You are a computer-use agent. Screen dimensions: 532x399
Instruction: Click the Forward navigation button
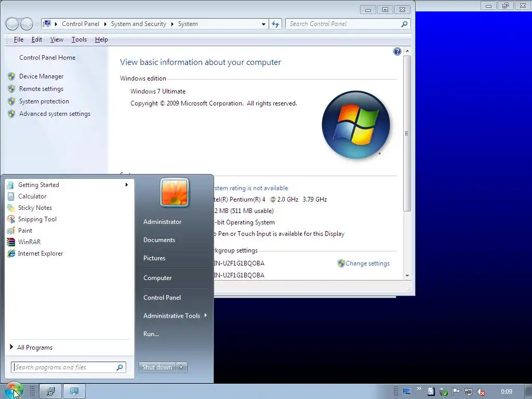coord(26,24)
